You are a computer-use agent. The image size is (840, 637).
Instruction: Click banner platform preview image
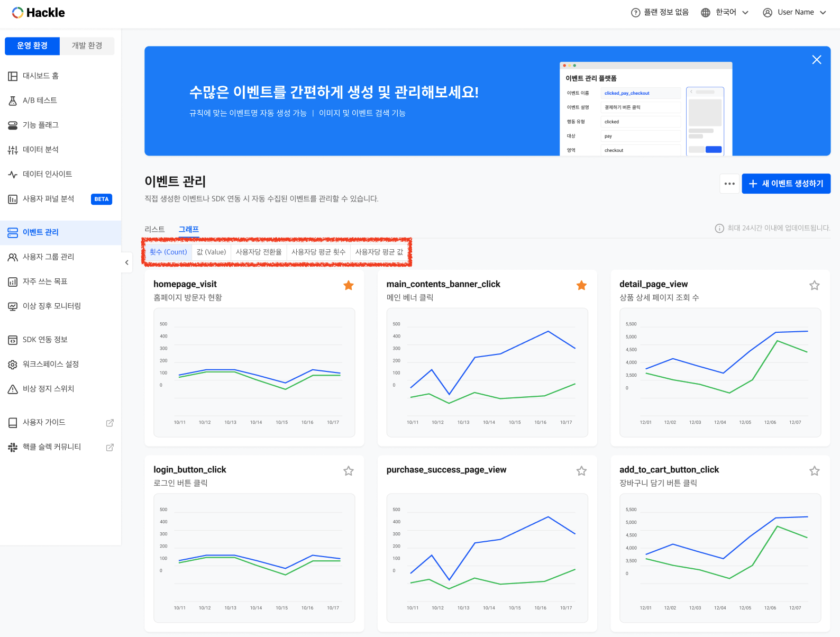[646, 109]
